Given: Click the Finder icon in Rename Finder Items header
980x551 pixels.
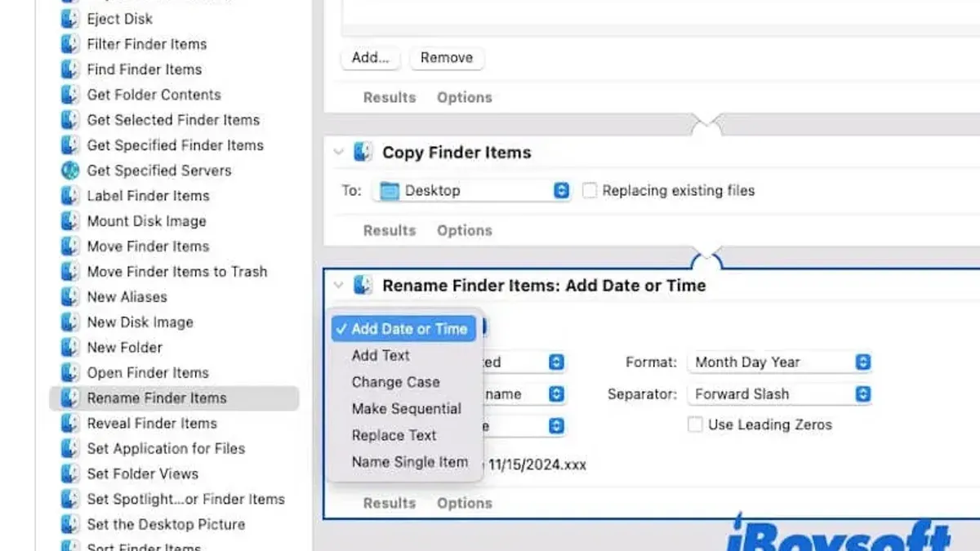Looking at the screenshot, I should (363, 286).
